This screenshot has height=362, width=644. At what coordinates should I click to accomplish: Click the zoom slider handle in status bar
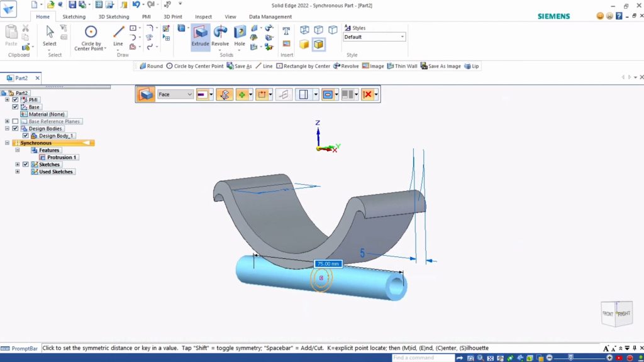click(570, 358)
